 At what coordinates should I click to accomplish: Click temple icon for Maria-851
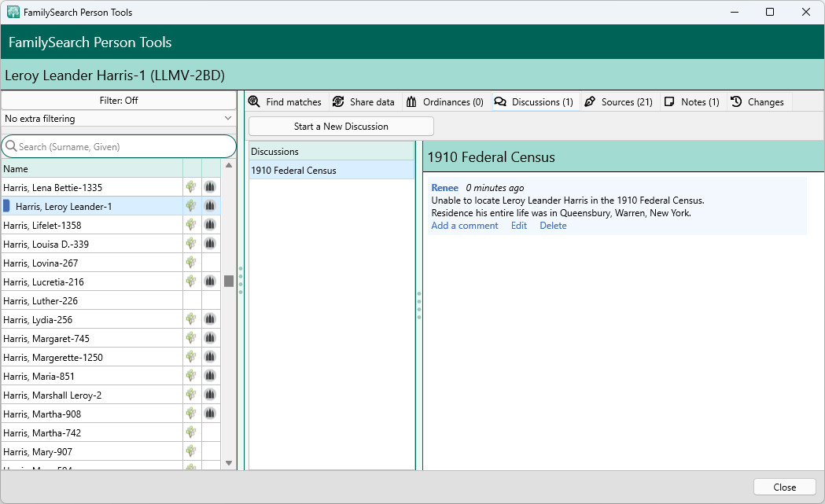[210, 376]
